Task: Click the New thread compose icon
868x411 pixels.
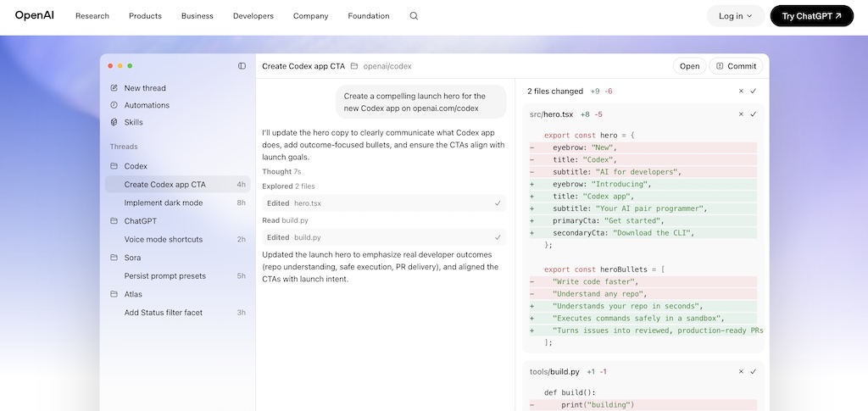Action: (114, 88)
